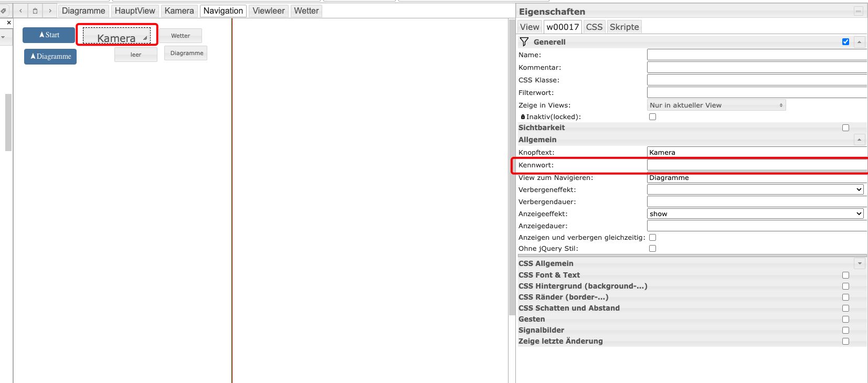Open the Zeige in Views dropdown
This screenshot has width=868, height=383.
[x=716, y=105]
